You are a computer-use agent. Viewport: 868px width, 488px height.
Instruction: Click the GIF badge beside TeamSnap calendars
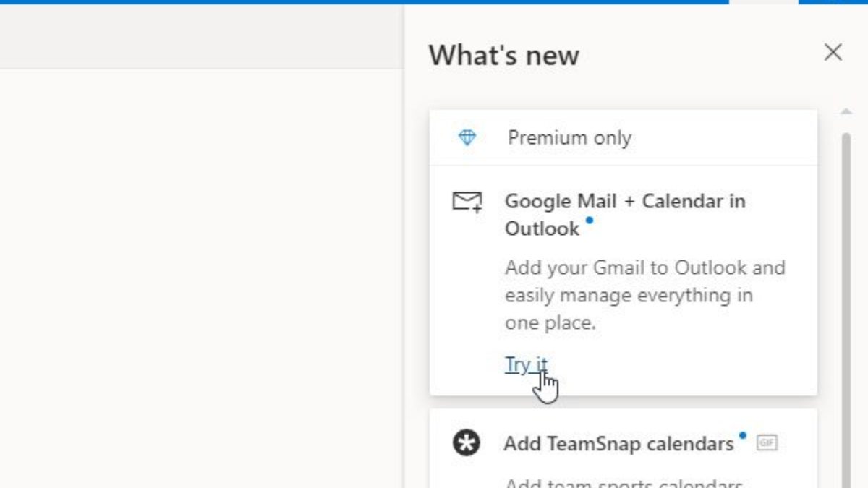[767, 442]
